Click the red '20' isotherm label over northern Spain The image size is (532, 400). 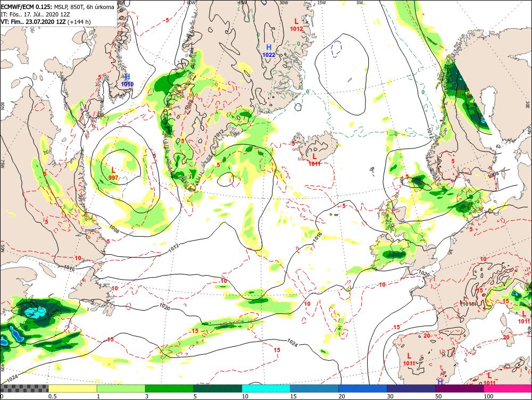click(x=427, y=336)
